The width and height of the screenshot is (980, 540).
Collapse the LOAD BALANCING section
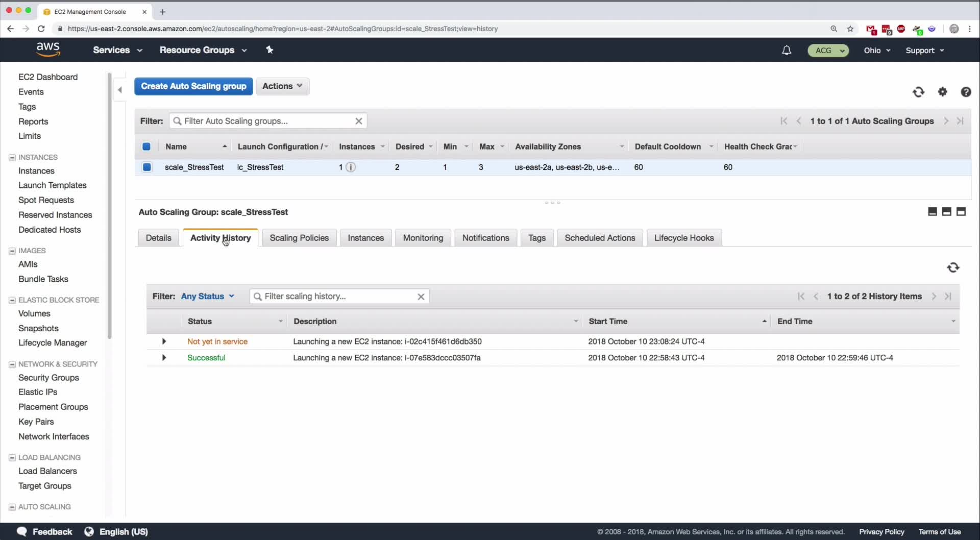pyautogui.click(x=12, y=457)
